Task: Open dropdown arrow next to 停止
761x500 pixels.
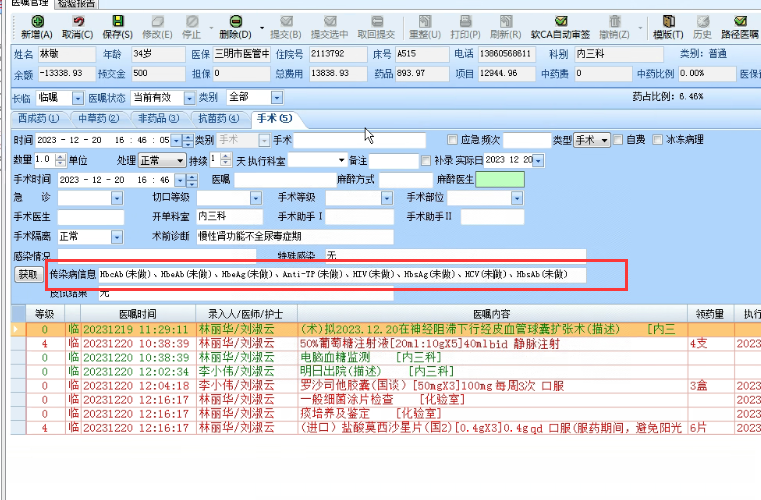Action: point(211,28)
